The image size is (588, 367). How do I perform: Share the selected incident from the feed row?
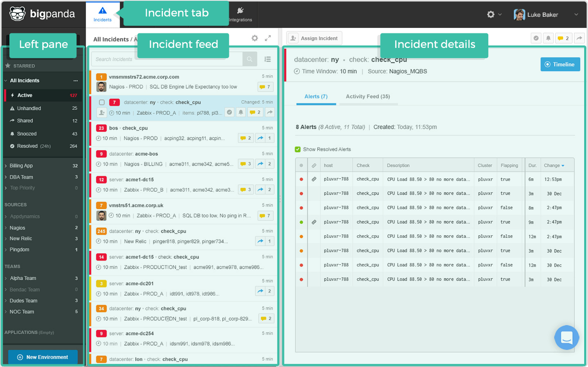click(x=269, y=112)
